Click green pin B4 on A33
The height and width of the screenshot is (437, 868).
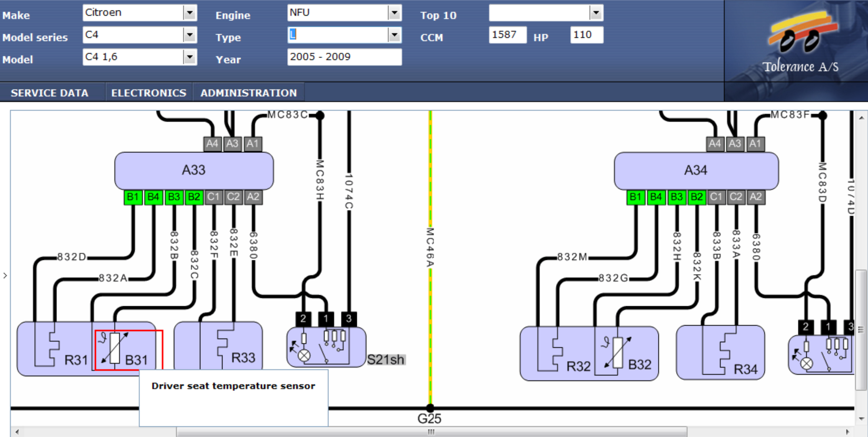click(x=153, y=197)
